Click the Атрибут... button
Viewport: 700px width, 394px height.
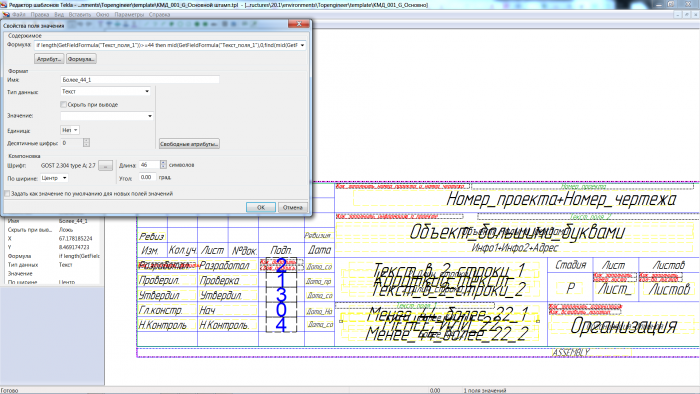pos(49,59)
